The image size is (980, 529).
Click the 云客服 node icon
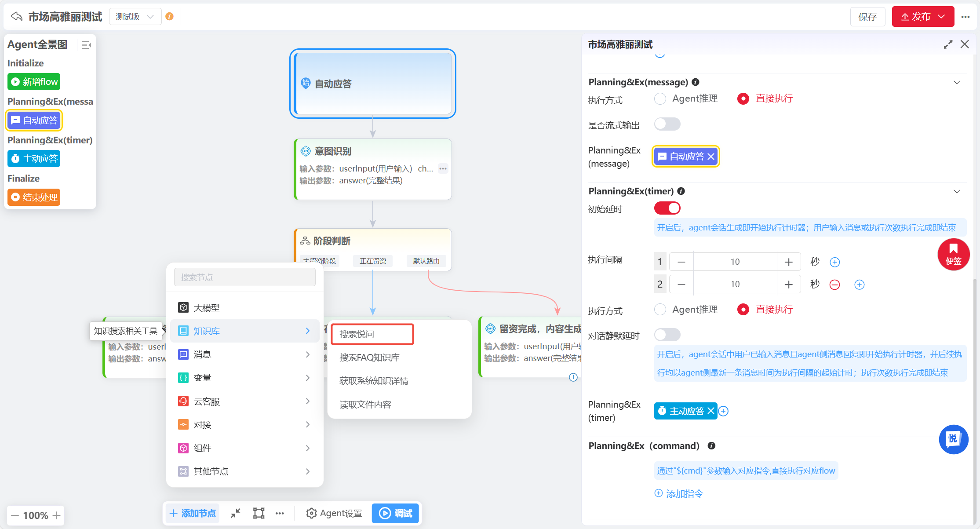tap(184, 401)
